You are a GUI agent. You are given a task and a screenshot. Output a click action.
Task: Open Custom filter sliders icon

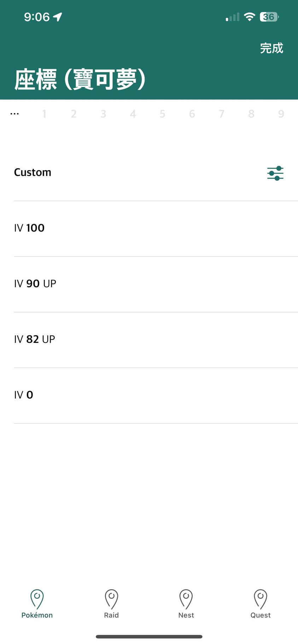tap(275, 173)
